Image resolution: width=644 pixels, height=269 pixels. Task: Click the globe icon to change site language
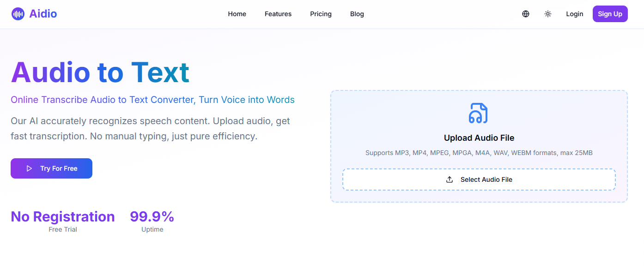pos(525,14)
